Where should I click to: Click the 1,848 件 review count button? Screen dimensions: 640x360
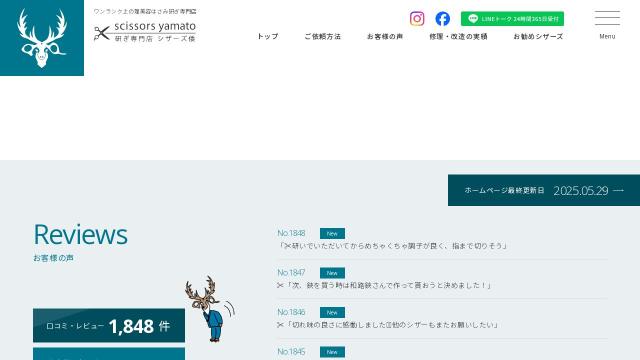(x=109, y=326)
